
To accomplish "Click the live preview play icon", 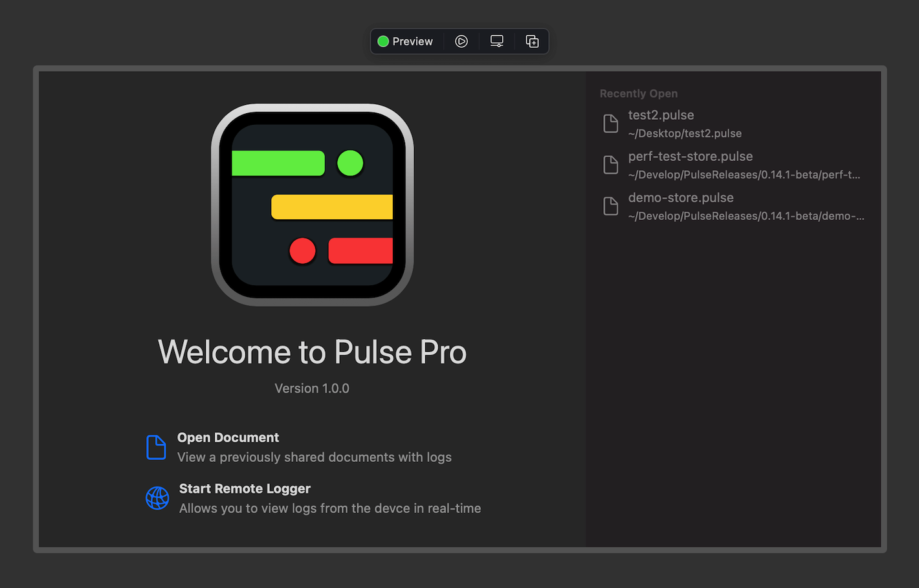I will [x=461, y=41].
